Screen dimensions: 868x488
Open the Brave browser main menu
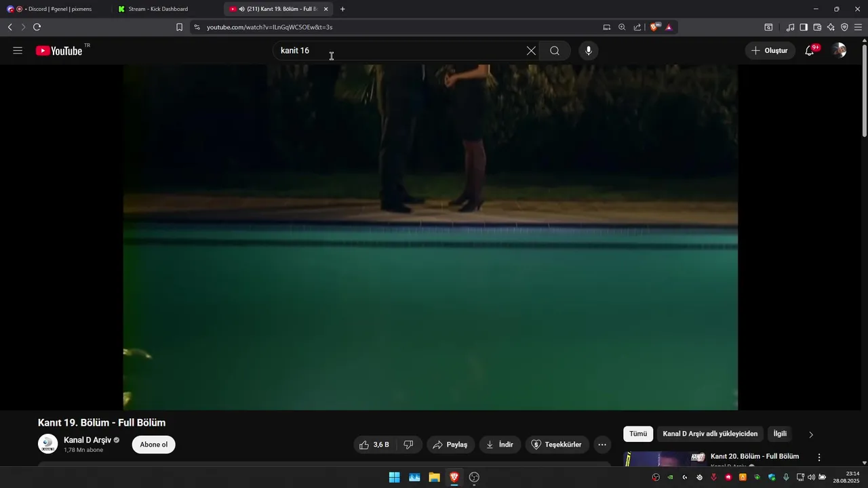[858, 27]
